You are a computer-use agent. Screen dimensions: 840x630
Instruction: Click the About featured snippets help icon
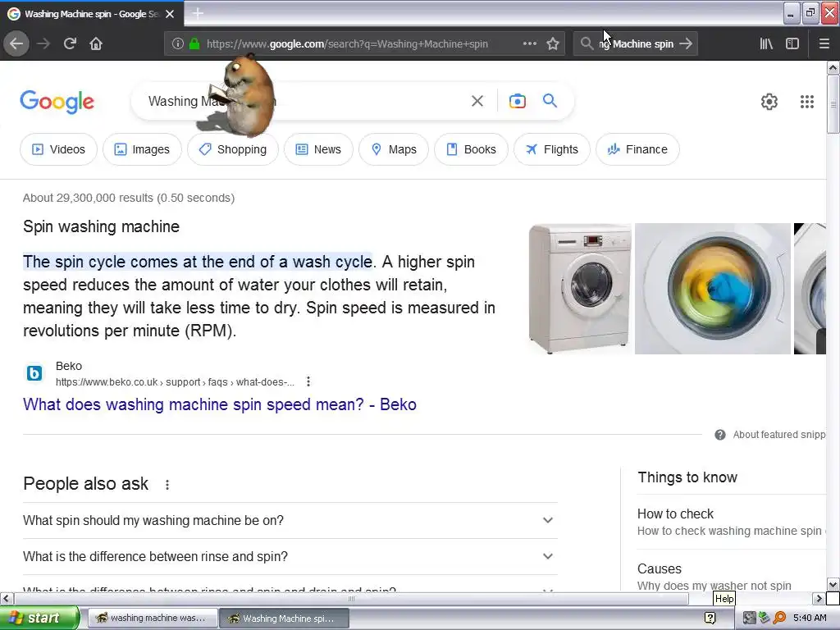point(720,435)
